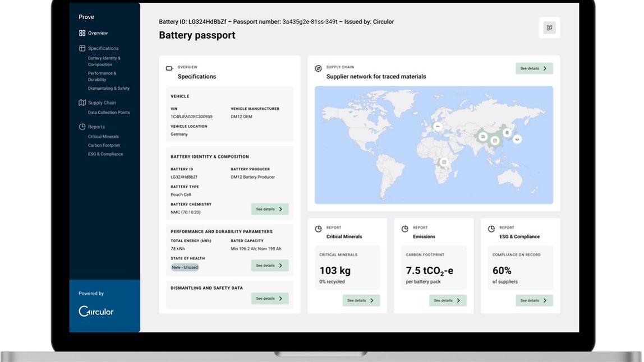Click the QR code icon at top right
The image size is (644, 362).
tap(549, 28)
